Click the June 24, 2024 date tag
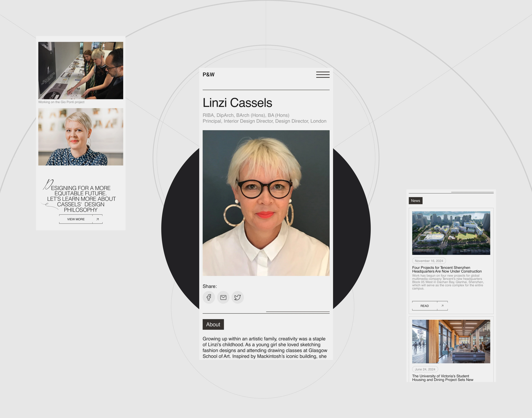The height and width of the screenshot is (418, 532). pyautogui.click(x=425, y=369)
